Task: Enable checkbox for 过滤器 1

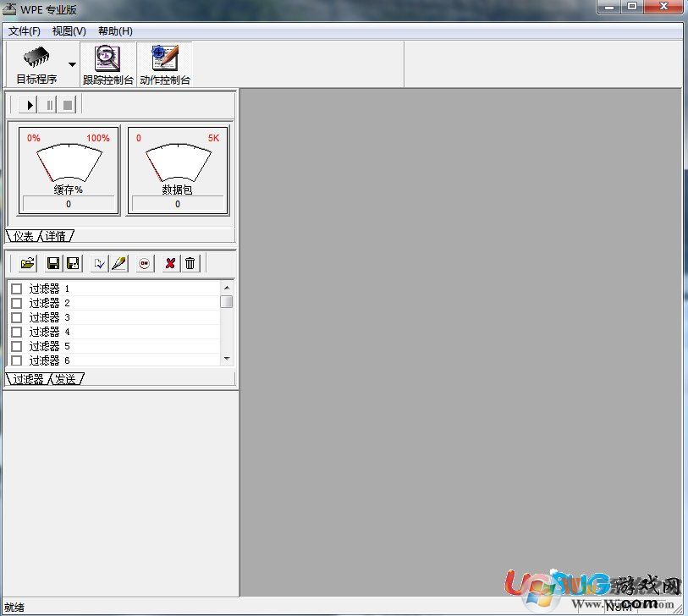Action: [x=17, y=289]
